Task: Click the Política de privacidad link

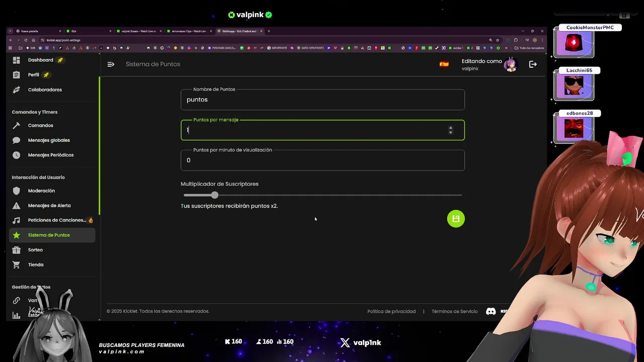Action: tap(391, 311)
